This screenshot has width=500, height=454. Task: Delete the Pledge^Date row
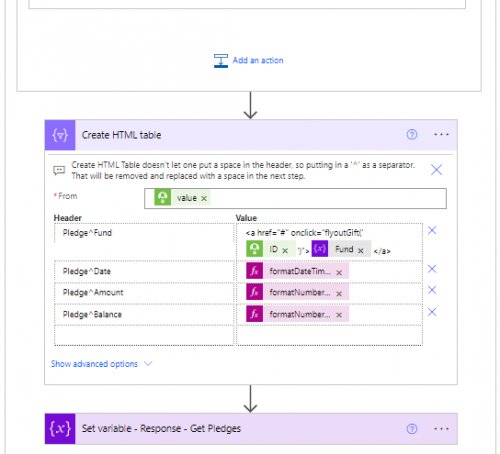[432, 269]
